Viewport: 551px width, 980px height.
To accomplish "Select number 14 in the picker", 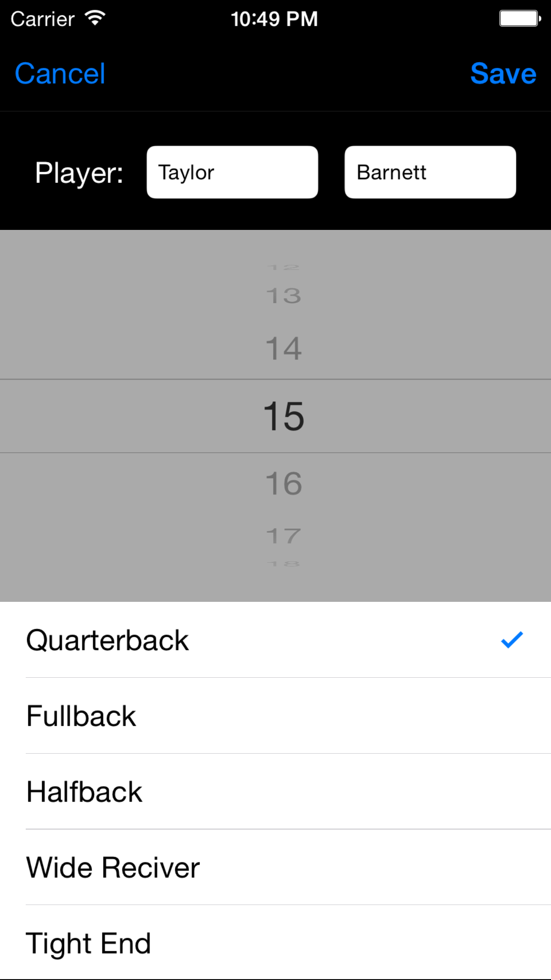I will (284, 348).
